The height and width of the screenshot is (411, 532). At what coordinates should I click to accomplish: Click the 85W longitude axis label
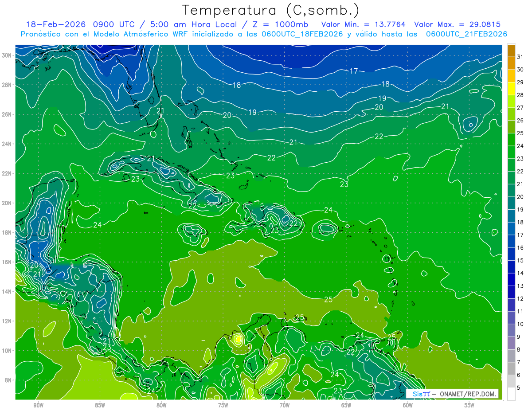pyautogui.click(x=100, y=405)
